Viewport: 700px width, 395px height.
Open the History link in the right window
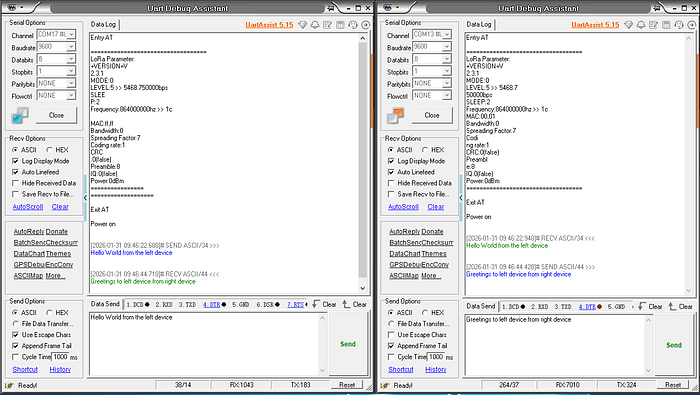[x=435, y=370]
